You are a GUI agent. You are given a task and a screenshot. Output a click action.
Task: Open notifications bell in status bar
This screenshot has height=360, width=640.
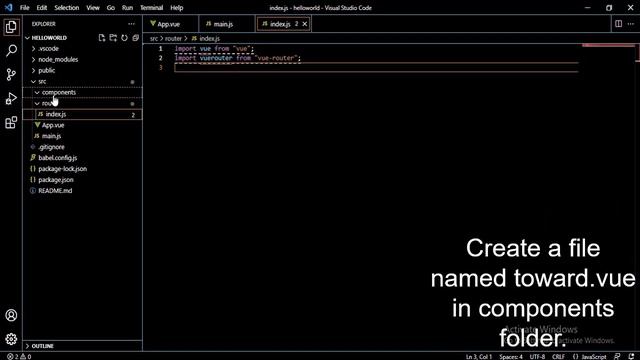[631, 356]
